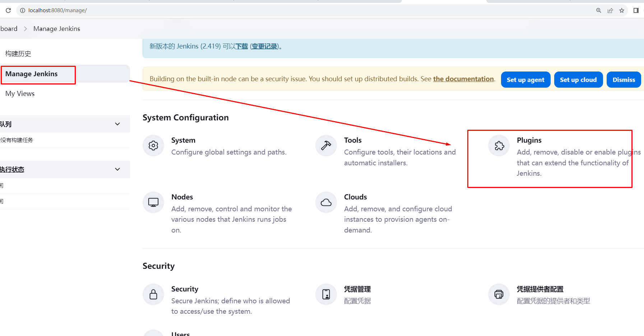Collapse the 执行状态 executor status chevron
This screenshot has height=336, width=644.
click(x=117, y=169)
